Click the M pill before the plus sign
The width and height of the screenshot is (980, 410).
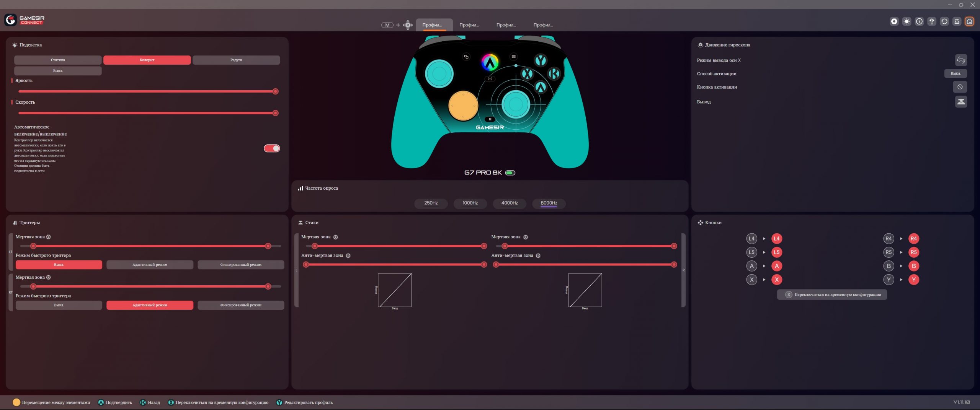pos(387,25)
